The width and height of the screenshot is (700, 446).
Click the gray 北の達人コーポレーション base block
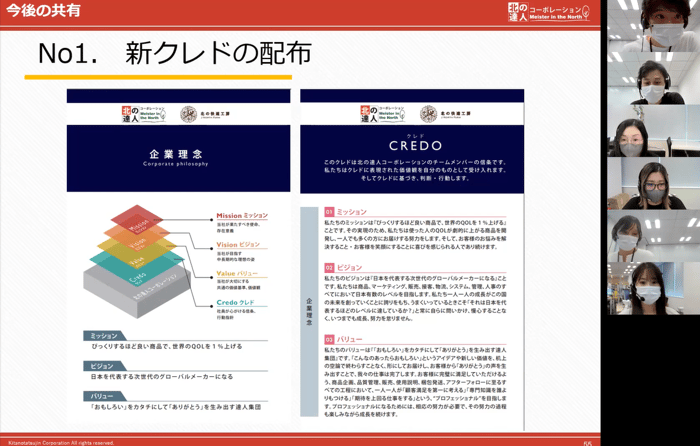[x=138, y=294]
